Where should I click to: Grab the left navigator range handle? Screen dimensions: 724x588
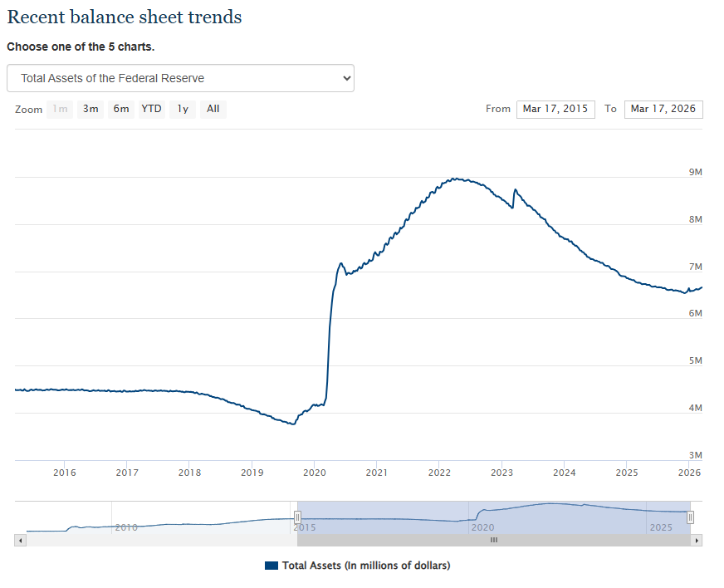coord(297,517)
